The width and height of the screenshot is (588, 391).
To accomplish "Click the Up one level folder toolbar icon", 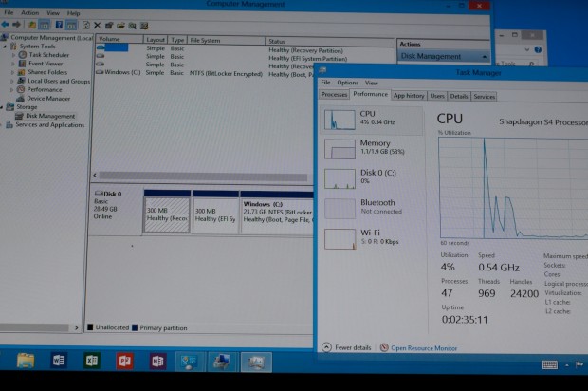I will pos(32,26).
